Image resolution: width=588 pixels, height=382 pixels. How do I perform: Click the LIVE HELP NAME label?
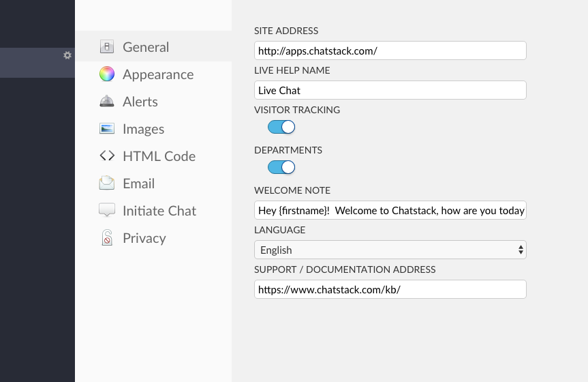(x=292, y=70)
